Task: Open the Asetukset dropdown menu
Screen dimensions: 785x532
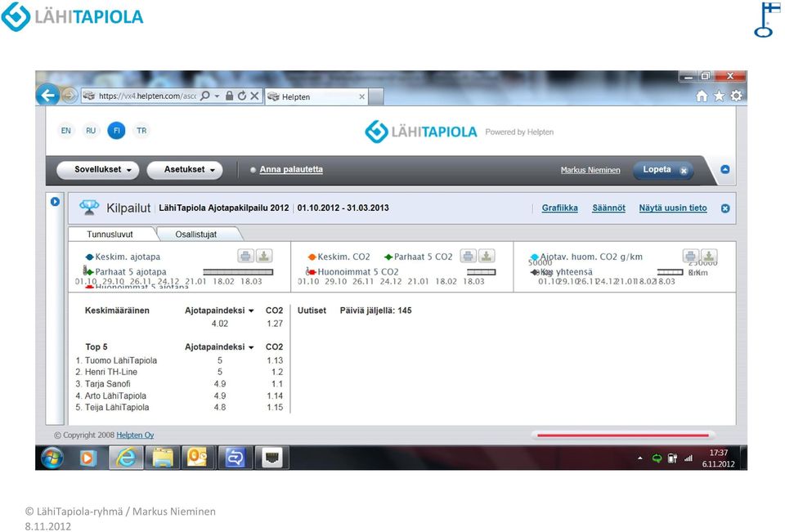Action: 185,170
